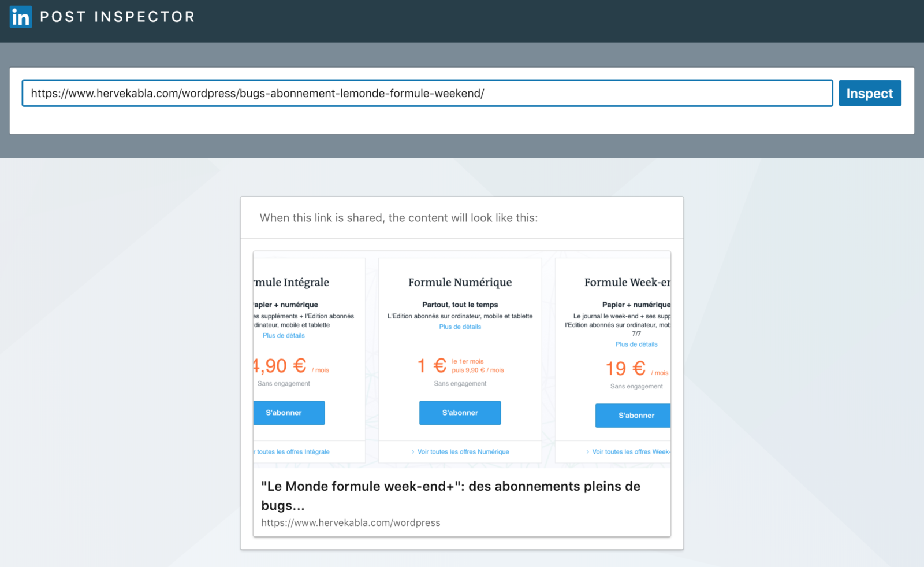Viewport: 924px width, 567px height.
Task: Click "Plus de détails" under Formule Intégrale
Action: (284, 335)
